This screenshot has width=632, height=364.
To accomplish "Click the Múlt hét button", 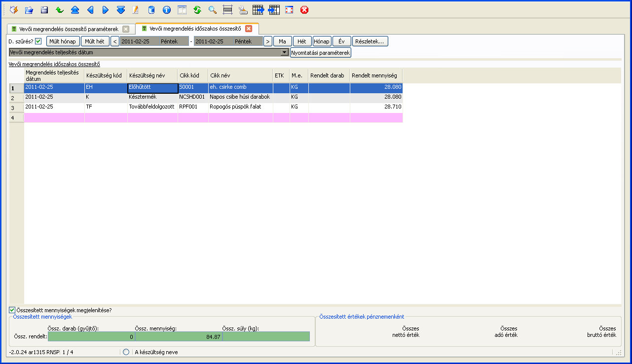I will click(x=95, y=41).
